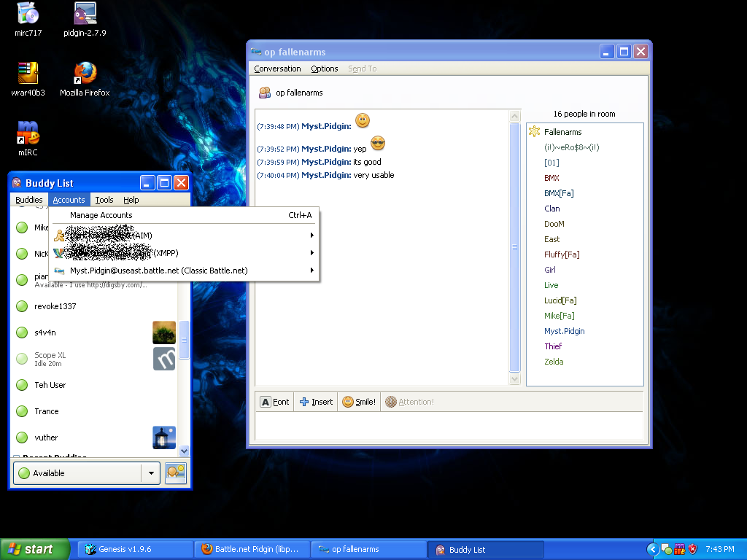747x560 pixels.
Task: Click the buddy icon selector beside status
Action: 175,472
